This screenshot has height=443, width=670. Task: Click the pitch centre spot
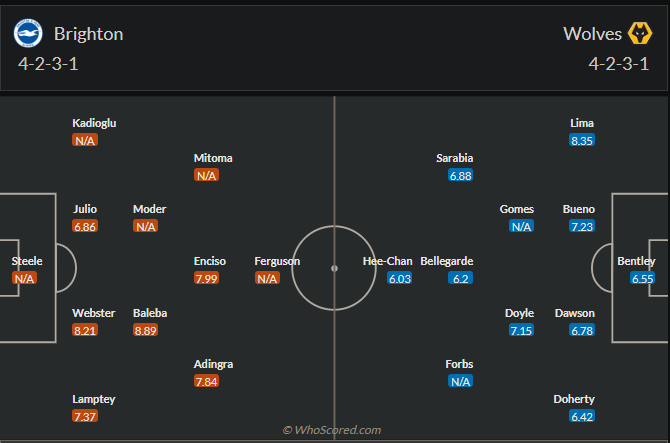[x=334, y=267]
